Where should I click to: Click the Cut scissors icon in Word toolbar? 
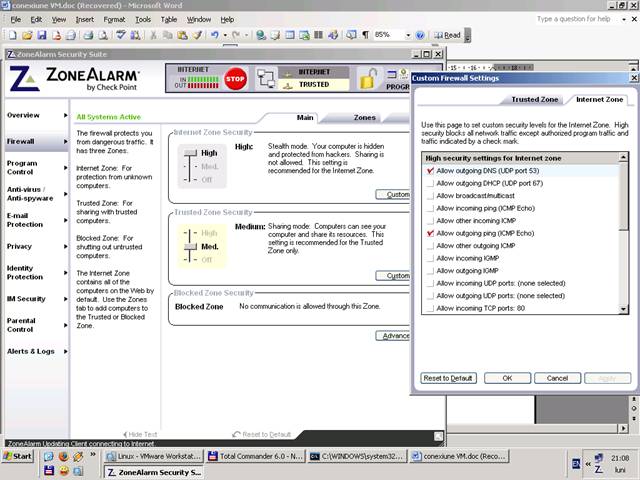pos(153,36)
